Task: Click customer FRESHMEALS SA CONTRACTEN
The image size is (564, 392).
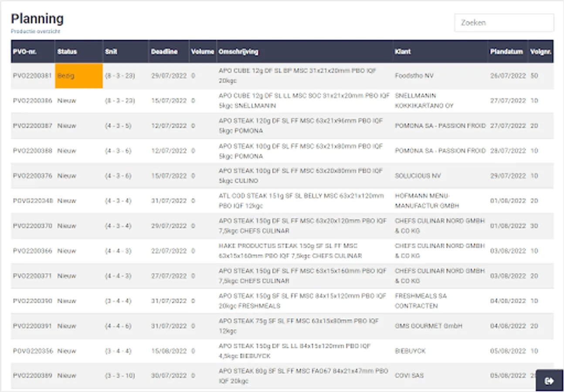Action: pos(421,301)
